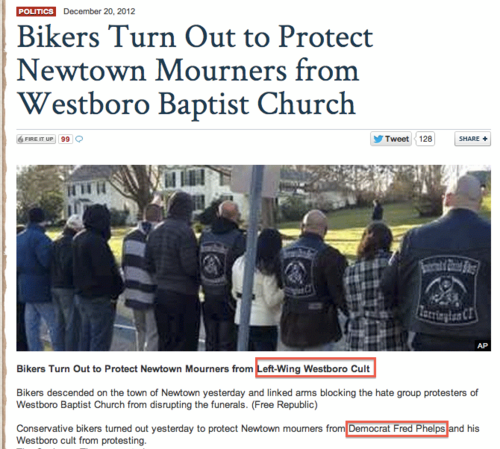Click the plus icon on SHARE
The height and width of the screenshot is (449, 500).
coord(485,139)
